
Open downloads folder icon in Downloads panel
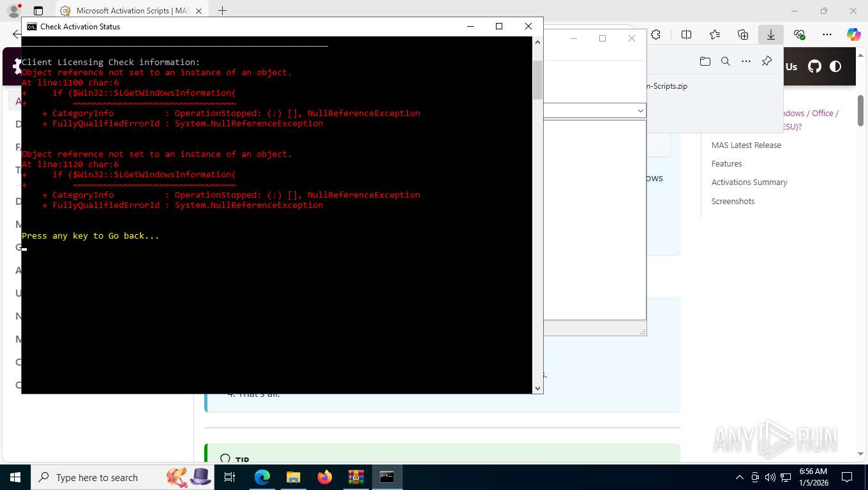tap(705, 61)
